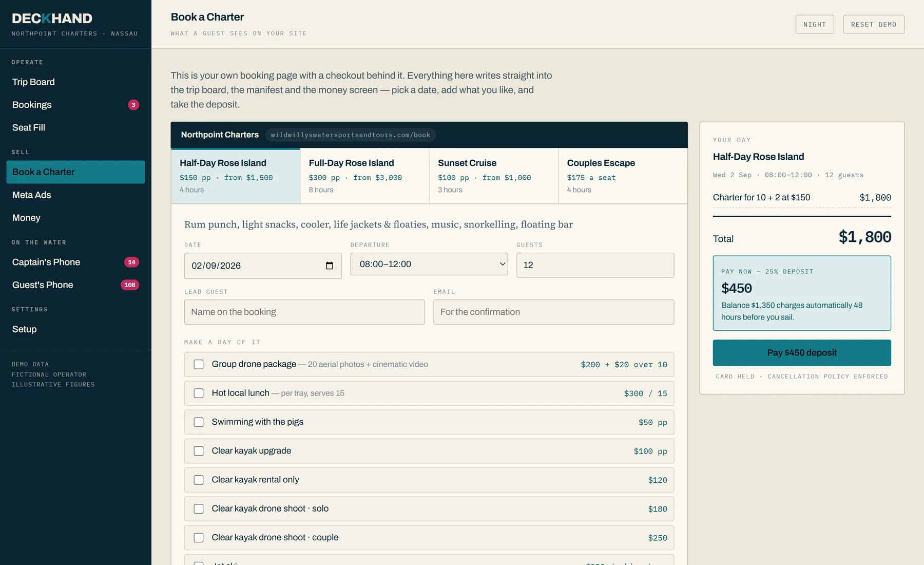Viewport: 924px width, 565px height.
Task: Tick the Hot local lunch checkbox
Action: [199, 393]
